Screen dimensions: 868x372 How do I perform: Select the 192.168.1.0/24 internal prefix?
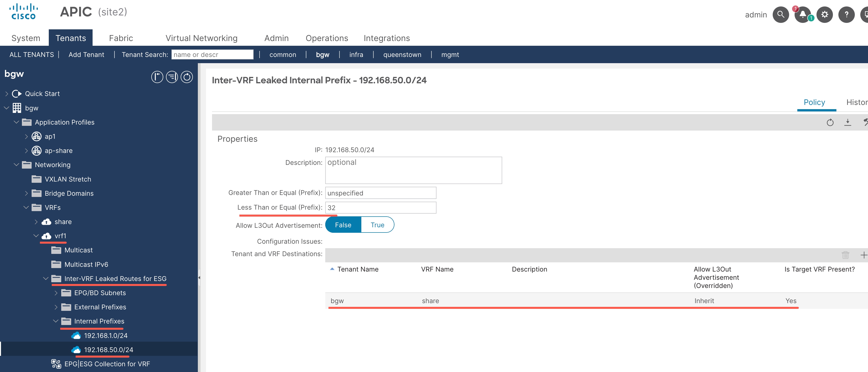pos(106,335)
